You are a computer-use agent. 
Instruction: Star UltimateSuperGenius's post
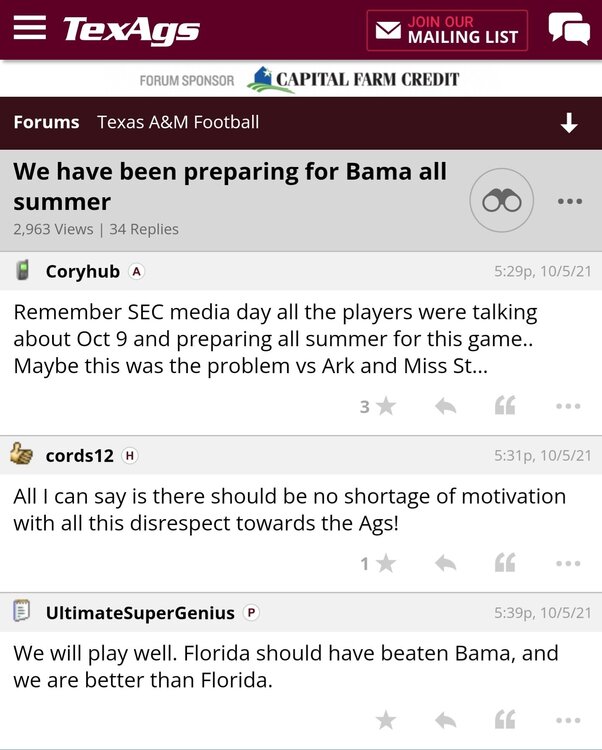click(385, 720)
